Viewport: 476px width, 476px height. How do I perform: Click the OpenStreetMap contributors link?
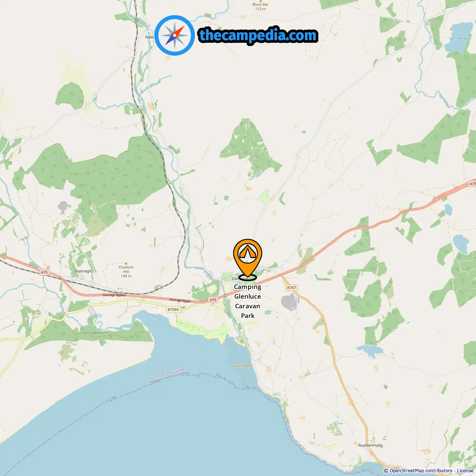click(x=421, y=471)
